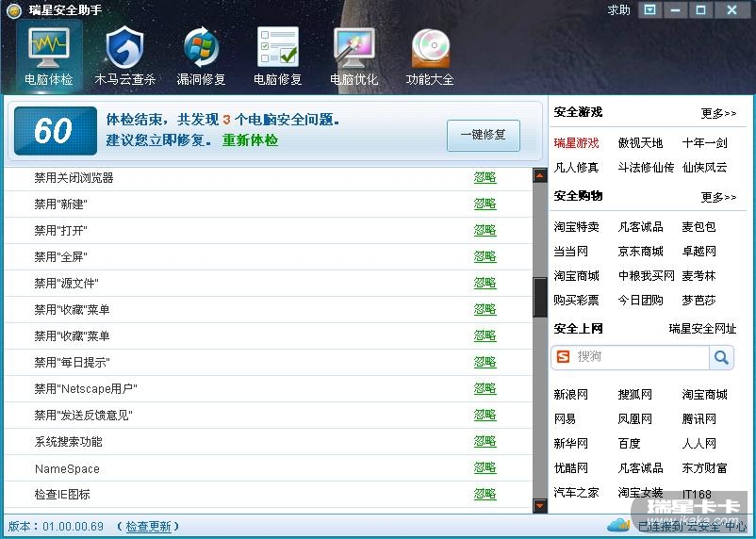756x539 pixels.
Task: Click the dark scrollbar thumb
Action: tap(540, 297)
